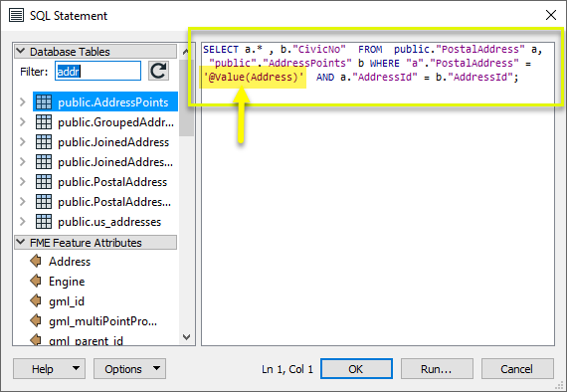The image size is (567, 392).
Task: Click OK to confirm SQL statement
Action: (x=356, y=369)
